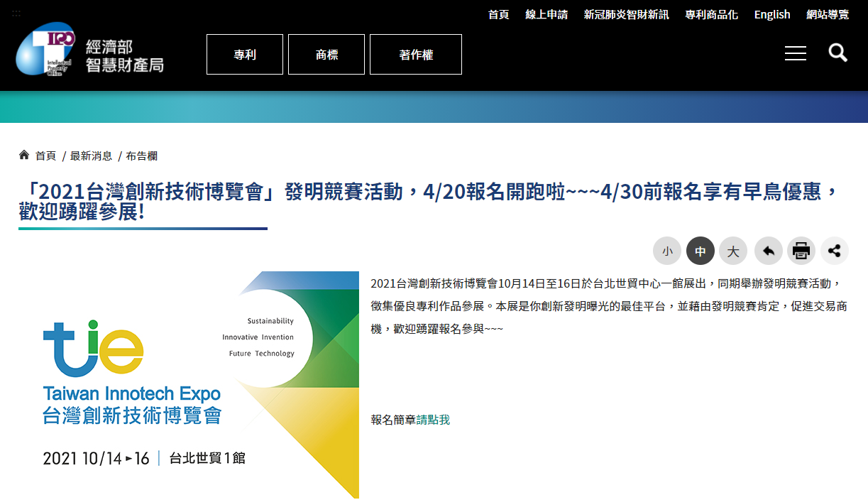This screenshot has width=868, height=500.
Task: Go to 首頁 in the header links
Action: (499, 14)
